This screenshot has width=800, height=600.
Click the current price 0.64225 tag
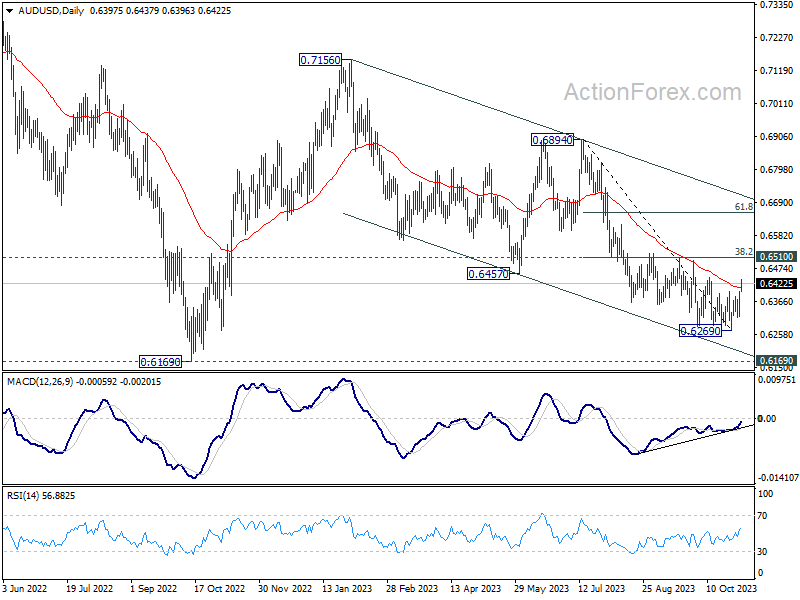click(777, 284)
